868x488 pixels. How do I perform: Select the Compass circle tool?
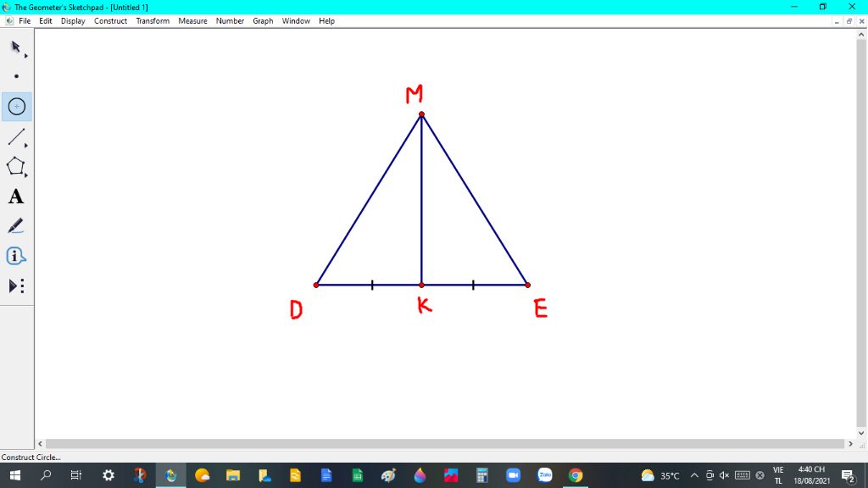point(17,106)
